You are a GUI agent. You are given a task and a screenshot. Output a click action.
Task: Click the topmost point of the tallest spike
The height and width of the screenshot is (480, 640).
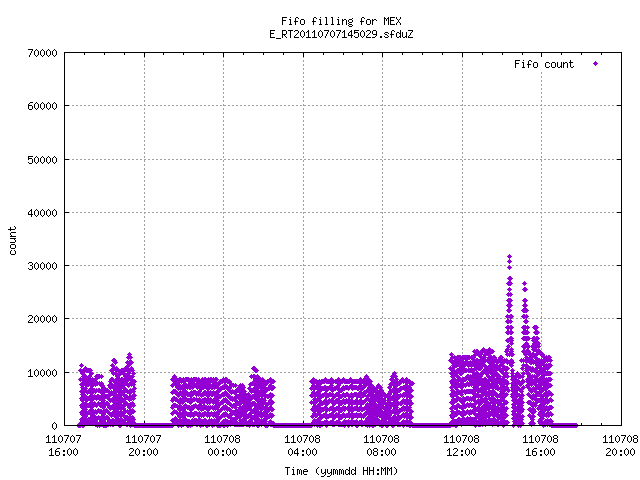(509, 257)
